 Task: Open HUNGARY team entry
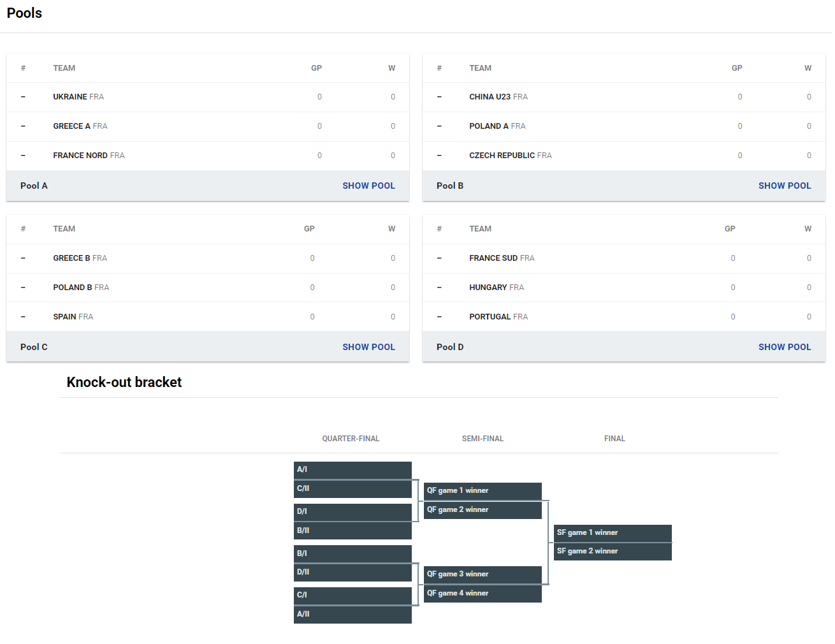tap(624, 288)
